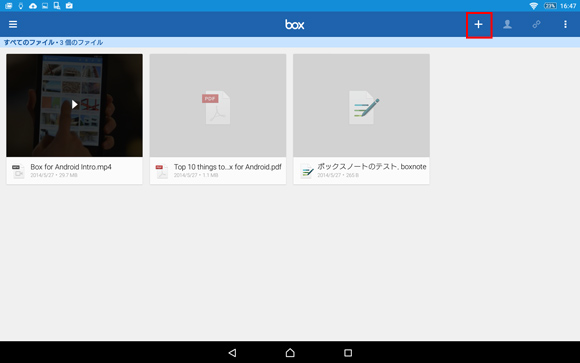Tap the 16:47 clock in status bar
This screenshot has height=363, width=580.
tap(568, 6)
